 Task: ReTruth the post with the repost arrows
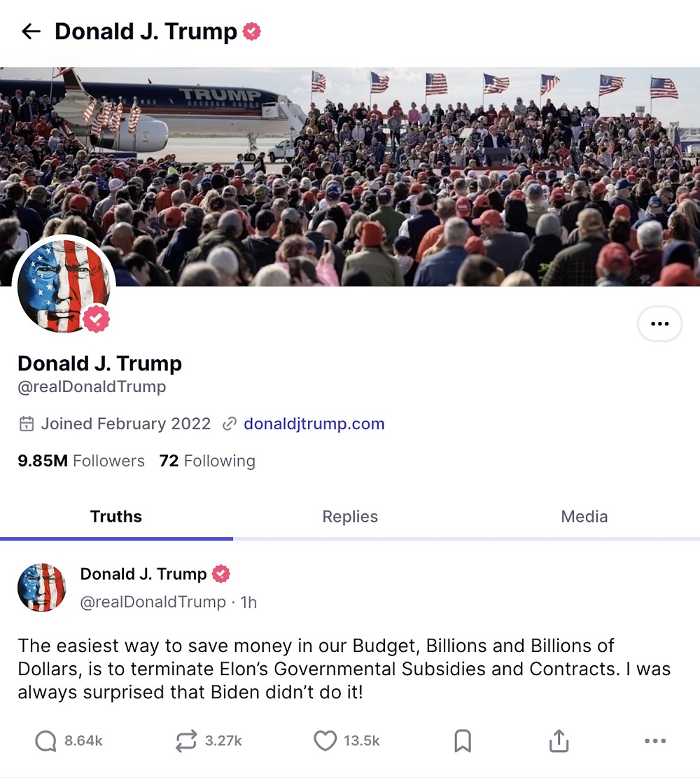[186, 741]
